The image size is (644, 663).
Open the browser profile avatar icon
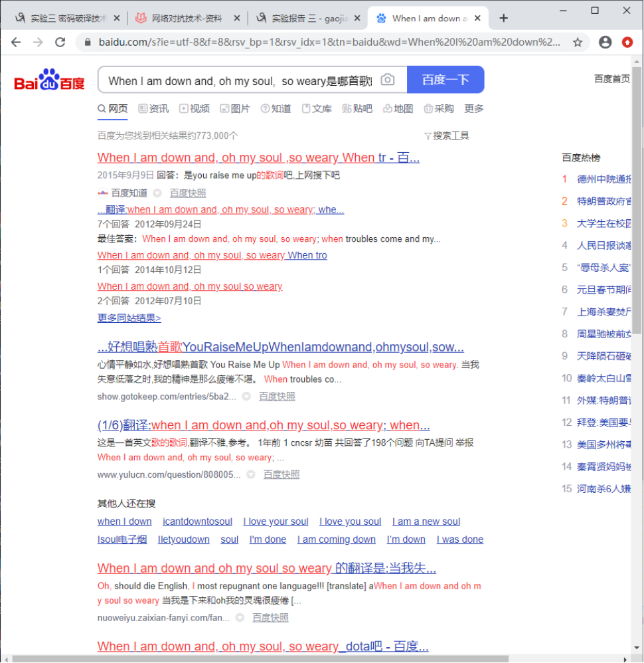605,43
